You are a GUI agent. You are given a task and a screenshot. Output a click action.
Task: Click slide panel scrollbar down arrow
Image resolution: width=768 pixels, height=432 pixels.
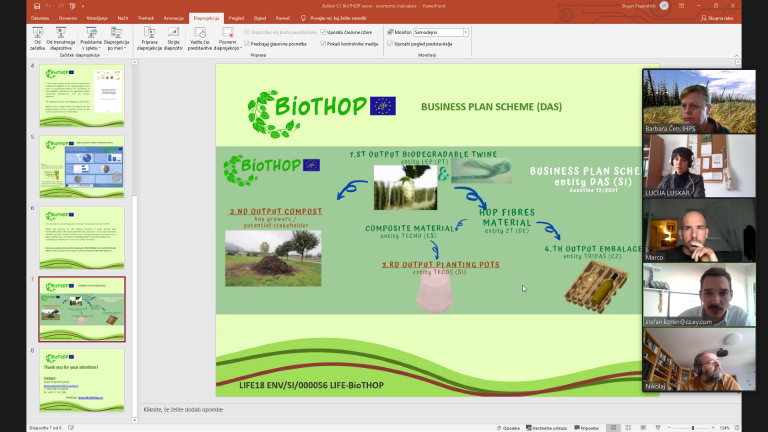(x=134, y=420)
